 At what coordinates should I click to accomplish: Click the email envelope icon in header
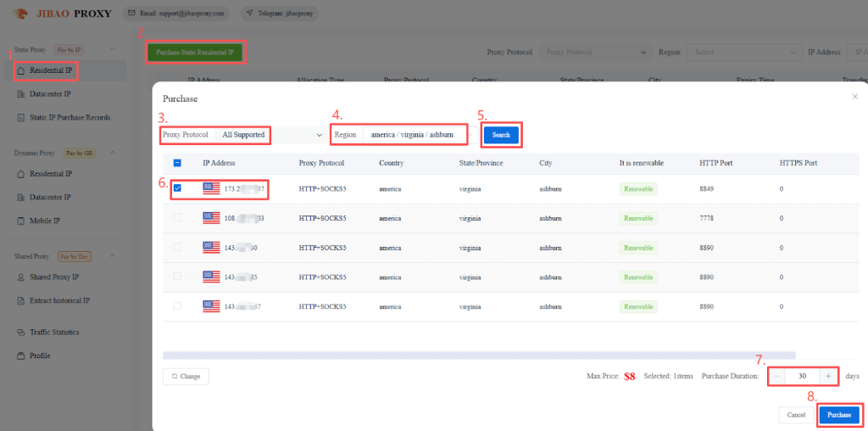pos(132,14)
